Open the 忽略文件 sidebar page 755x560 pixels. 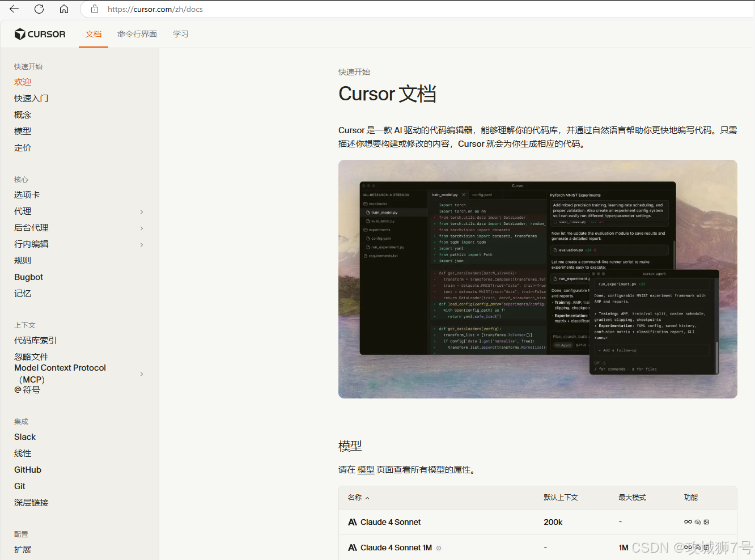[x=31, y=357]
